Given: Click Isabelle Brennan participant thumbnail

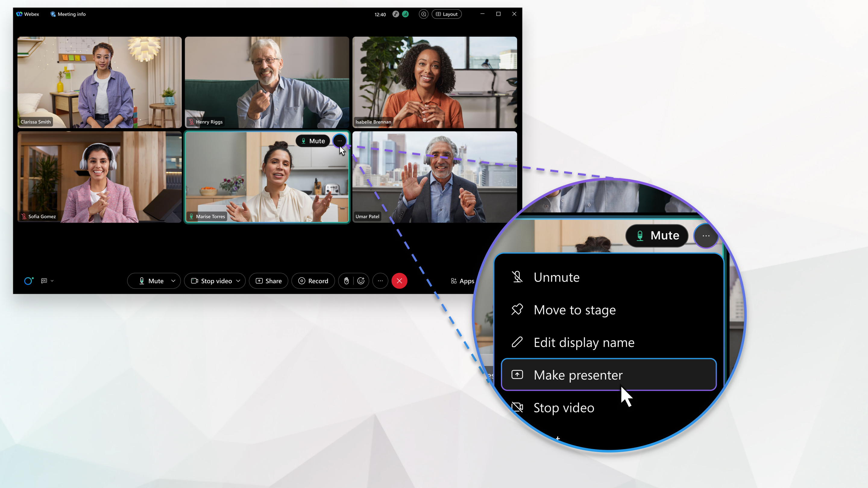Looking at the screenshot, I should click(x=435, y=82).
